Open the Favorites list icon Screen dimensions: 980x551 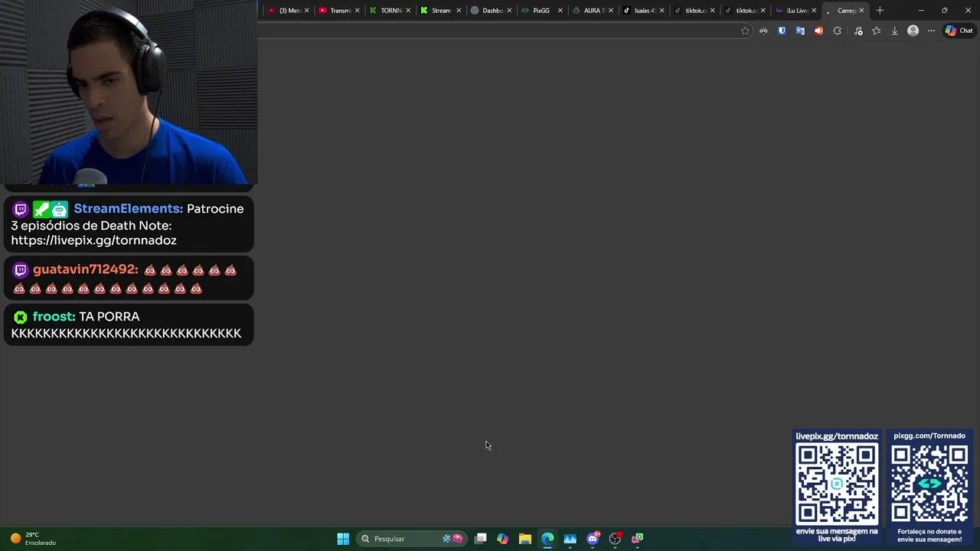tap(877, 31)
